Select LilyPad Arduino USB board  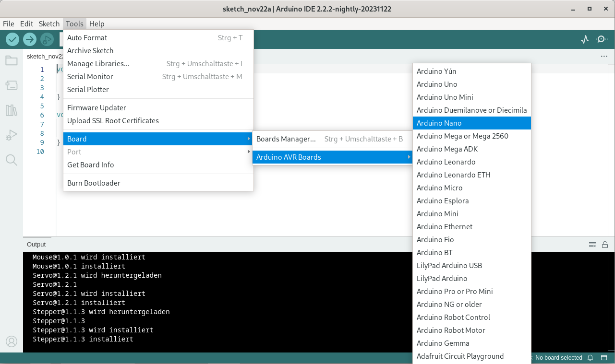(472, 265)
